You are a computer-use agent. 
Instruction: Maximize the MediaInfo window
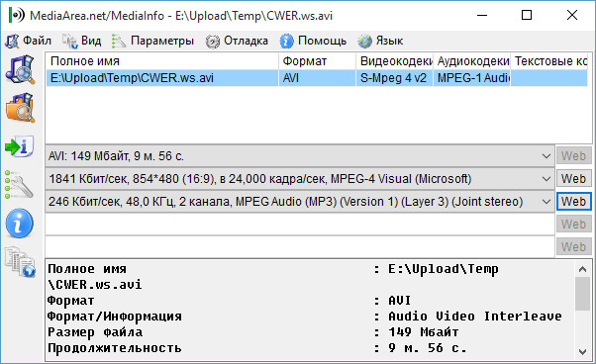[x=527, y=15]
